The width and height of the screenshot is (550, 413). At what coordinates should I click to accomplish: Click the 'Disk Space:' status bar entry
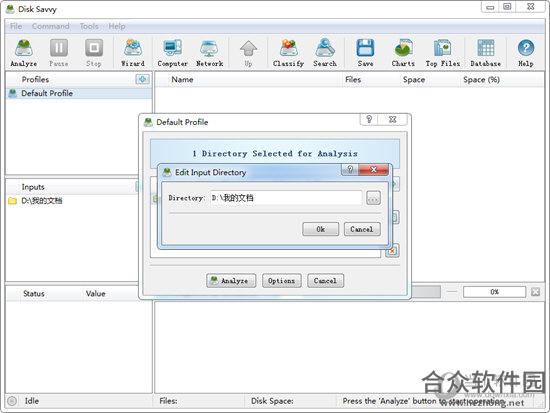(272, 401)
